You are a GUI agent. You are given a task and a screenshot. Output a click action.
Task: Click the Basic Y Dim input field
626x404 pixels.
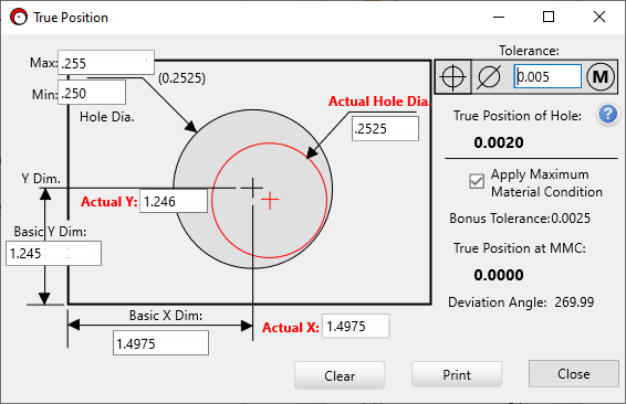tap(54, 254)
